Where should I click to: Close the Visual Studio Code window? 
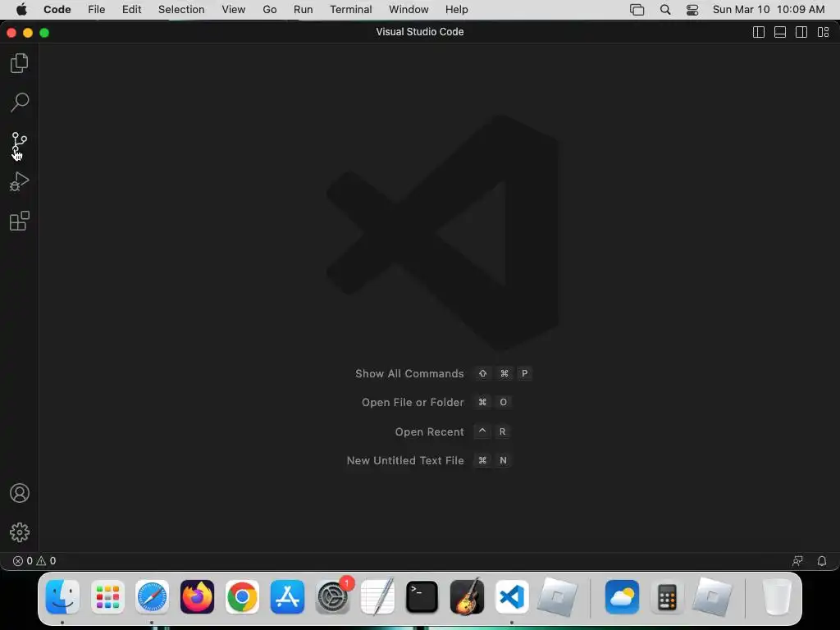(x=11, y=33)
